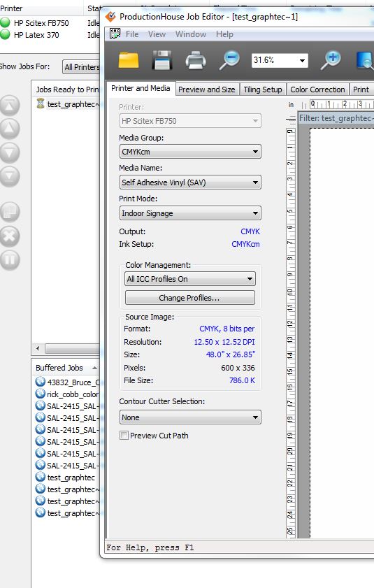Click the Jobs Ready to Print header

pyautogui.click(x=67, y=89)
